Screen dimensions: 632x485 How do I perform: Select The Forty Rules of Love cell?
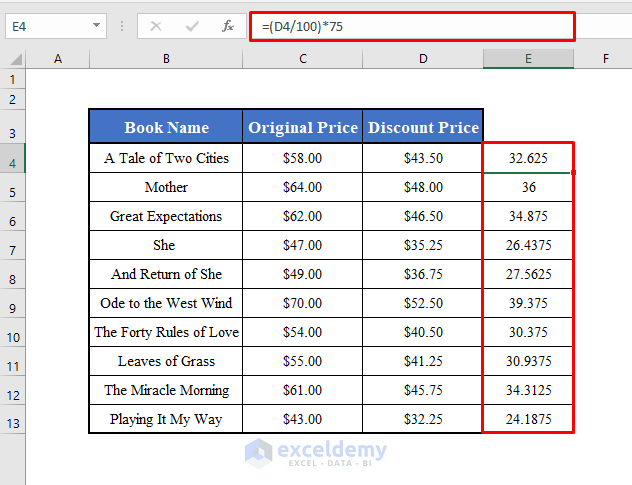coord(166,332)
